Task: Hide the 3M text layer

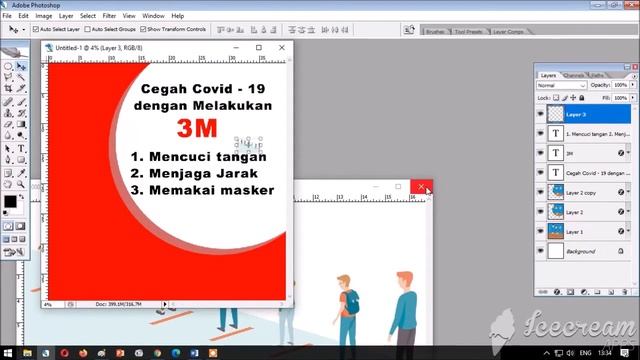Action: (541, 153)
